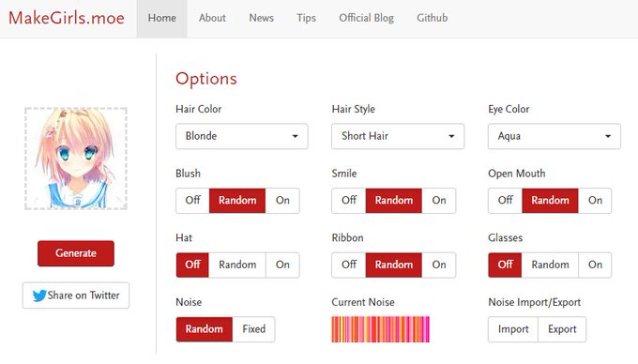
Task: Set Blush to Off
Action: 192,201
